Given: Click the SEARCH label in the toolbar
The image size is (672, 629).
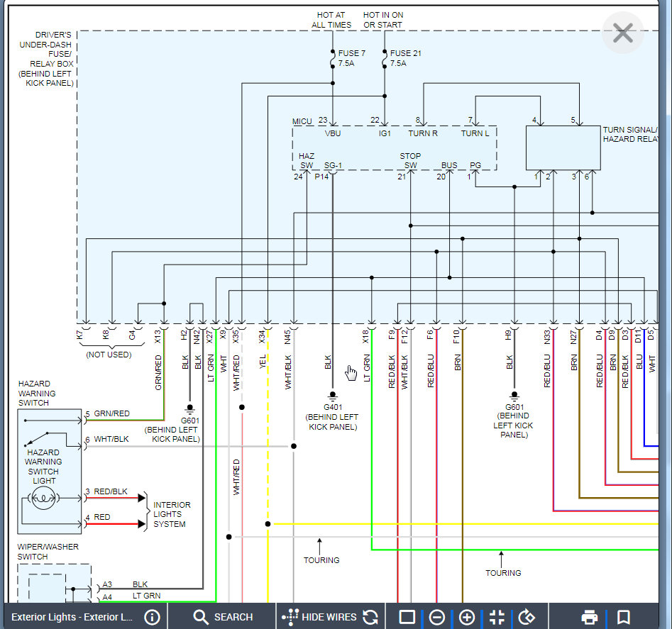Looking at the screenshot, I should (x=233, y=617).
